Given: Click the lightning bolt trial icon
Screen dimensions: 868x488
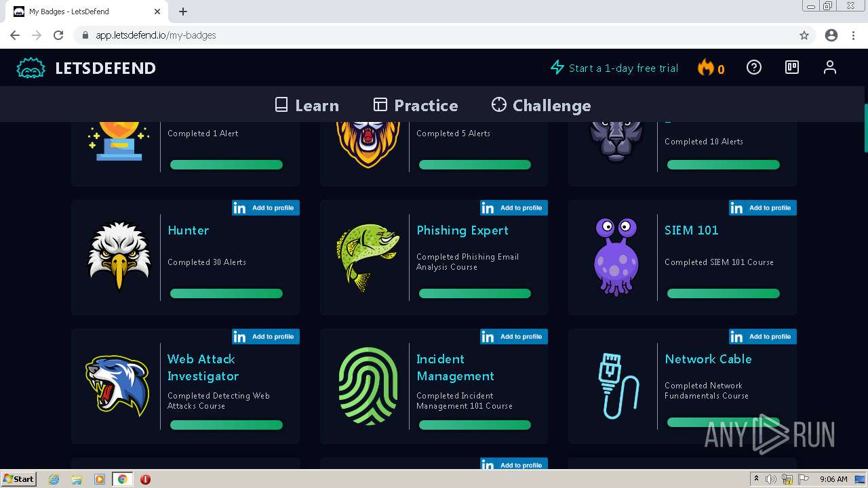Looking at the screenshot, I should (557, 68).
